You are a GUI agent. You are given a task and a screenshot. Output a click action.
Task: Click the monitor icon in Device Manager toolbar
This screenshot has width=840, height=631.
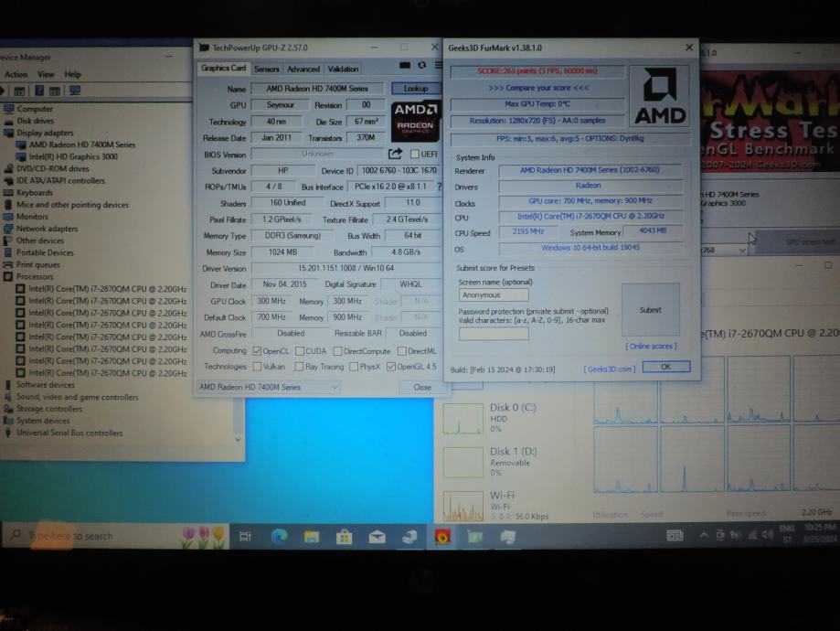pyautogui.click(x=74, y=90)
